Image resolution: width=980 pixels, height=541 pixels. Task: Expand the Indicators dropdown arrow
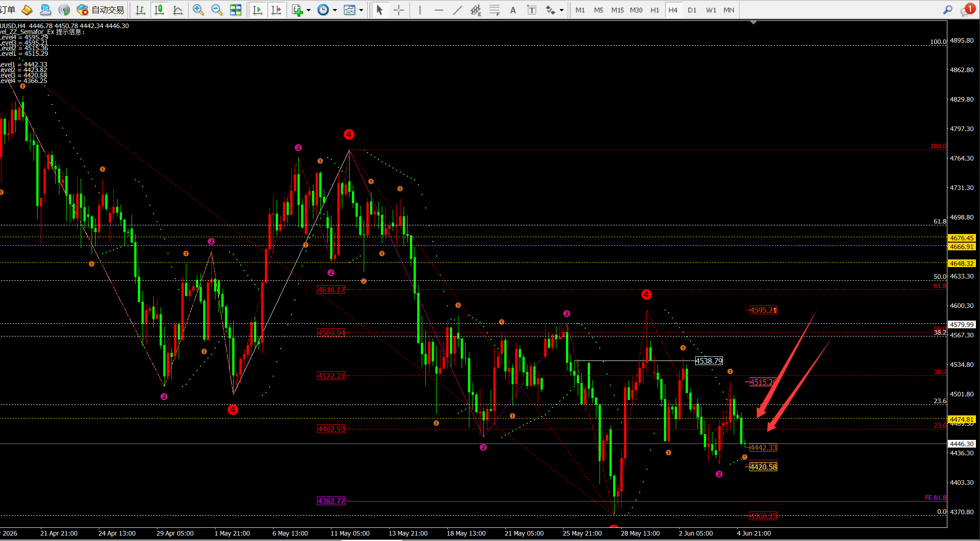309,10
